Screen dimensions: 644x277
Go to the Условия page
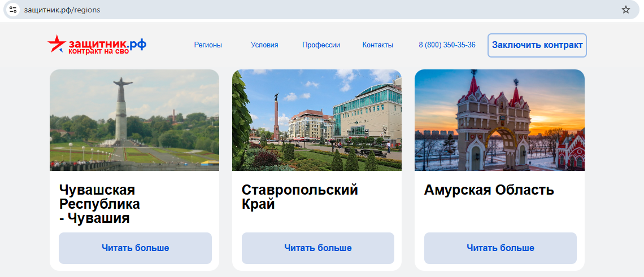[x=264, y=45]
